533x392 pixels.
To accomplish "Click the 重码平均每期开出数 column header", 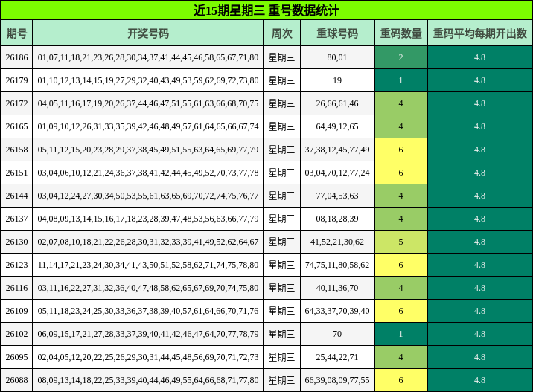I will pyautogui.click(x=479, y=33).
